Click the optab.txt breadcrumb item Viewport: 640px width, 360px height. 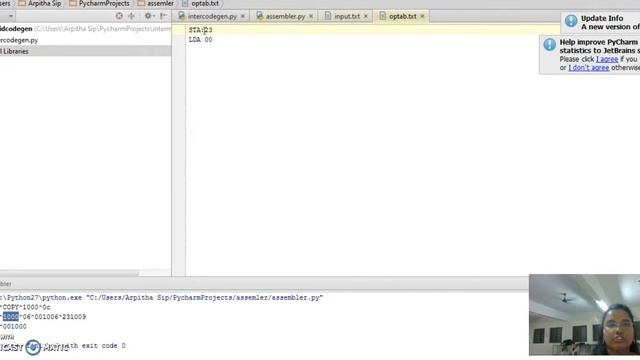coord(200,4)
